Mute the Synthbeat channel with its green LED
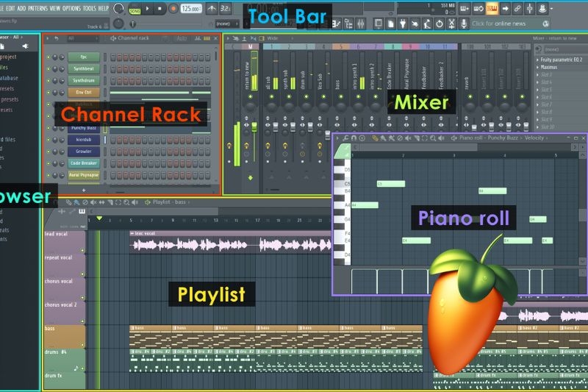The width and height of the screenshot is (588, 392). [49, 69]
